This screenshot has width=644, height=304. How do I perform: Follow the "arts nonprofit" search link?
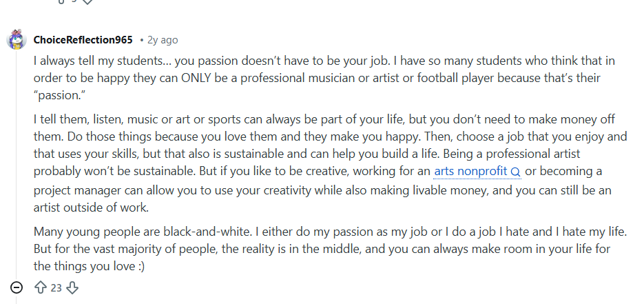(x=471, y=171)
